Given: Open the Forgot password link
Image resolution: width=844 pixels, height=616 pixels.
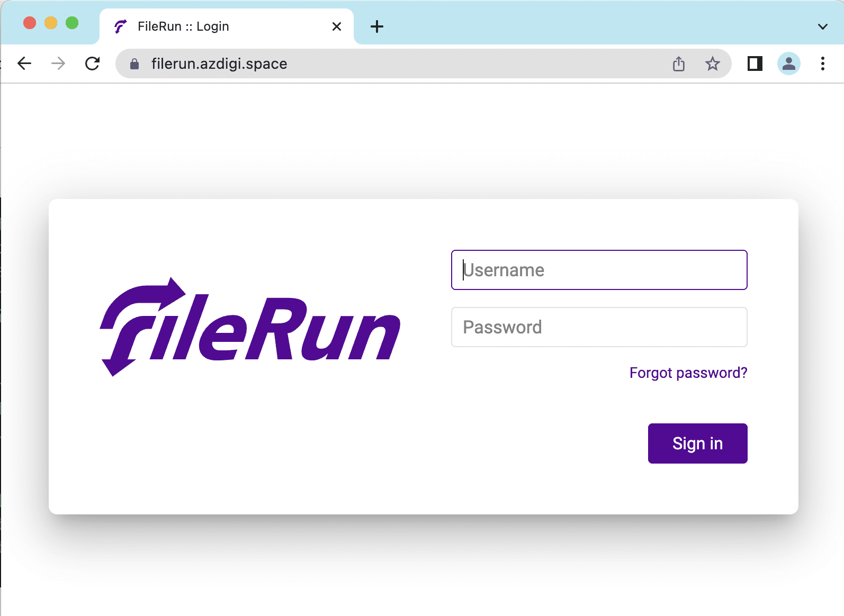Looking at the screenshot, I should [x=688, y=373].
